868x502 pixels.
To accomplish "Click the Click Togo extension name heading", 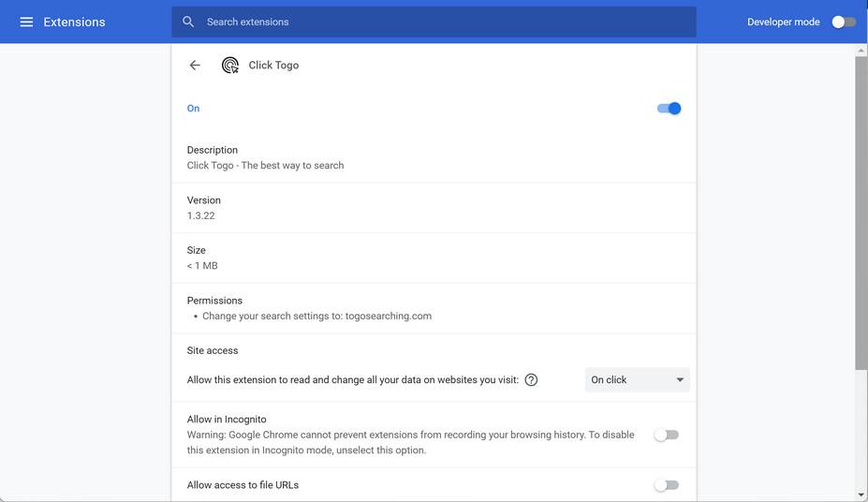I will click(x=273, y=66).
